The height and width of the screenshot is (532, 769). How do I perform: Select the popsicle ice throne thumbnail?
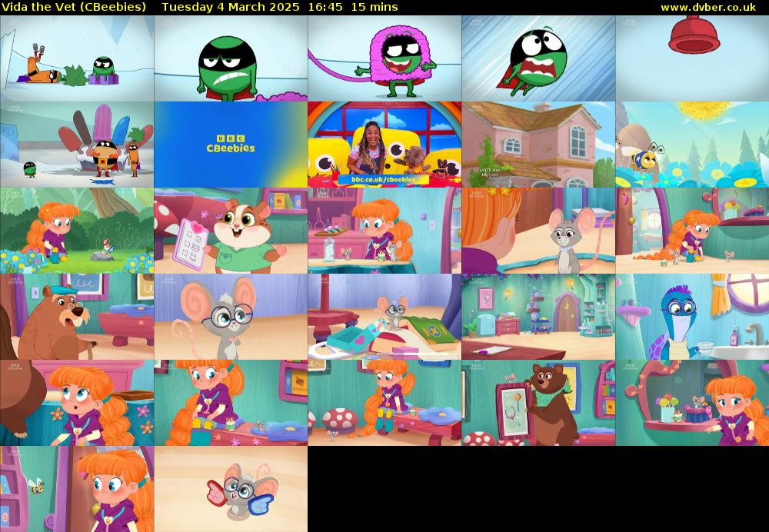(x=77, y=145)
